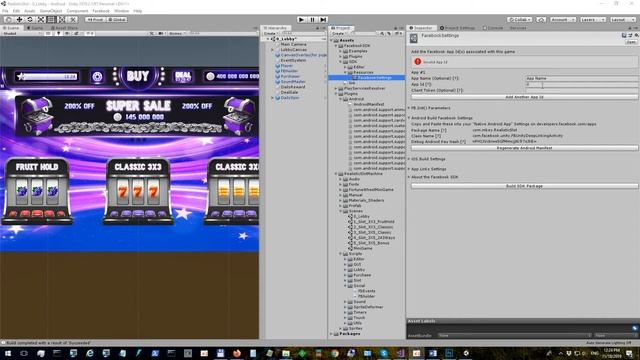
Task: Click the Open button in Inspector
Action: [x=631, y=42]
